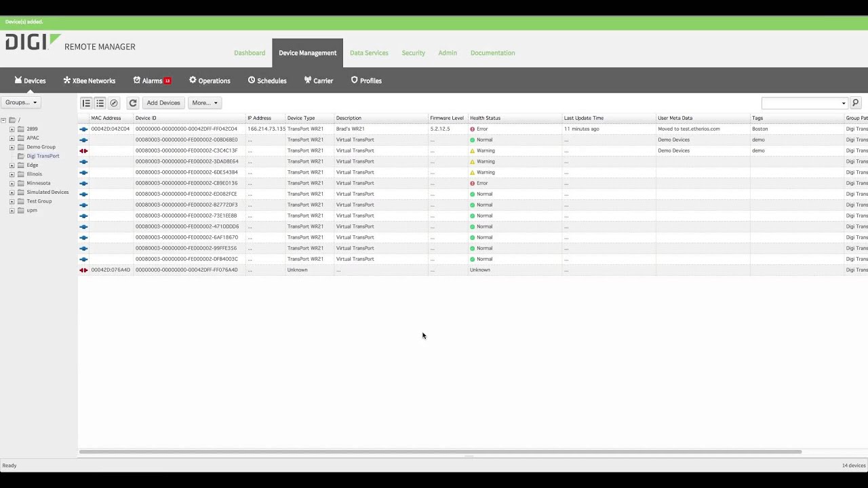
Task: Open the Security tab
Action: 413,53
